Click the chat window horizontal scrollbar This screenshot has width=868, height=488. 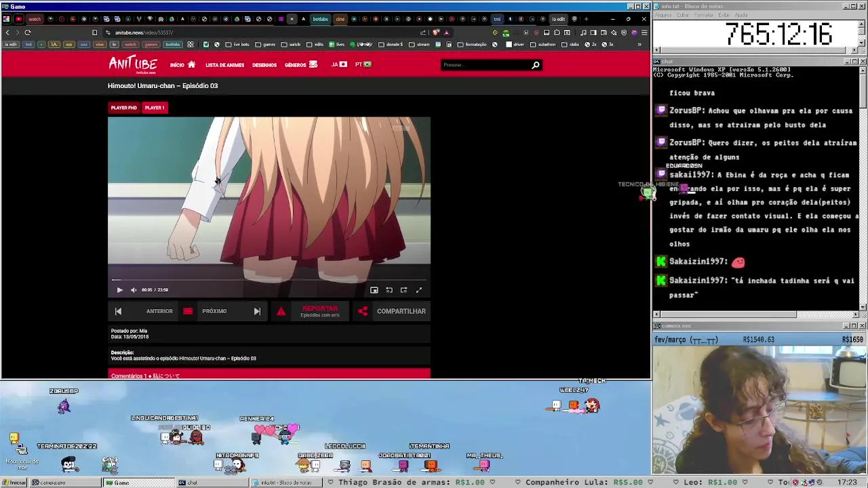click(x=756, y=314)
